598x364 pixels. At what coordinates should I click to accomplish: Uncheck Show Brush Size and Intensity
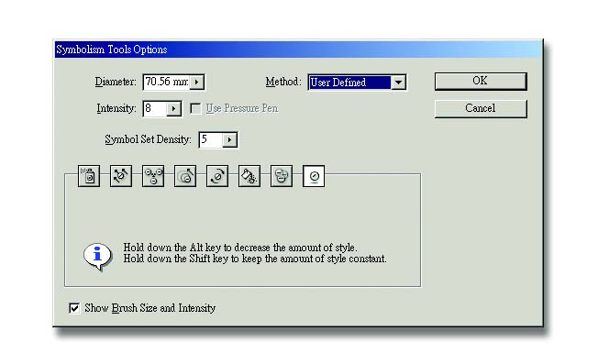click(74, 308)
